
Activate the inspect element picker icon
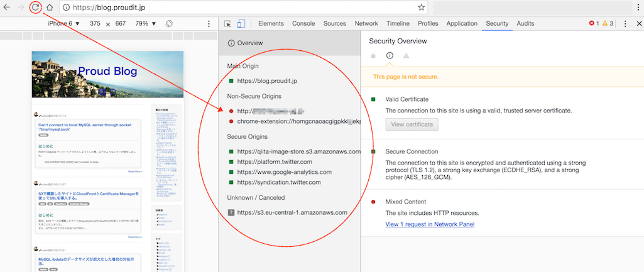coord(227,24)
